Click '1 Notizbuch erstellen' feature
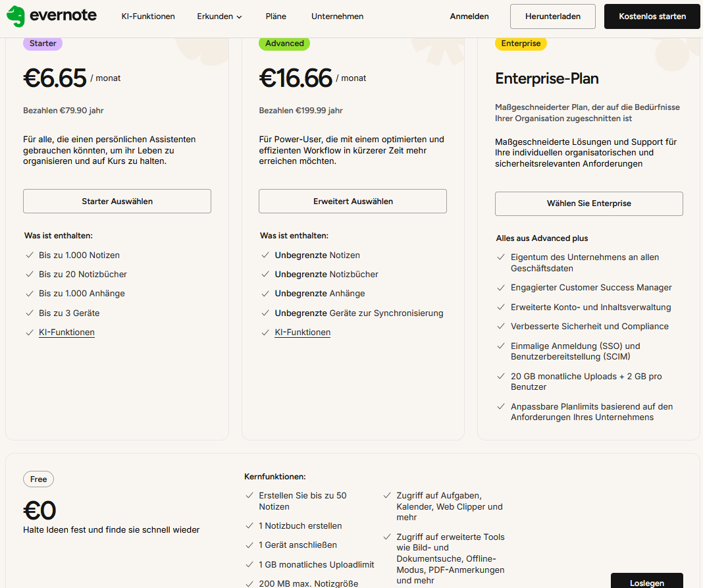 pyautogui.click(x=300, y=525)
